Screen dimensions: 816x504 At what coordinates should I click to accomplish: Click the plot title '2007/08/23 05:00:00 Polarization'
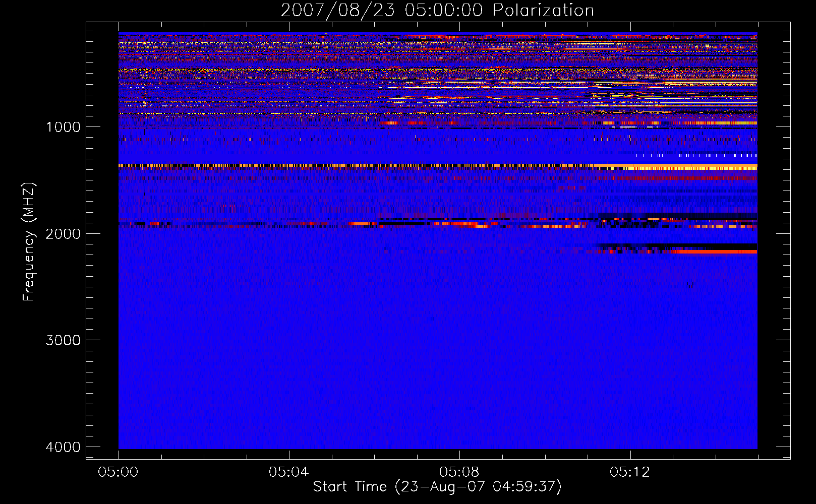pyautogui.click(x=437, y=11)
